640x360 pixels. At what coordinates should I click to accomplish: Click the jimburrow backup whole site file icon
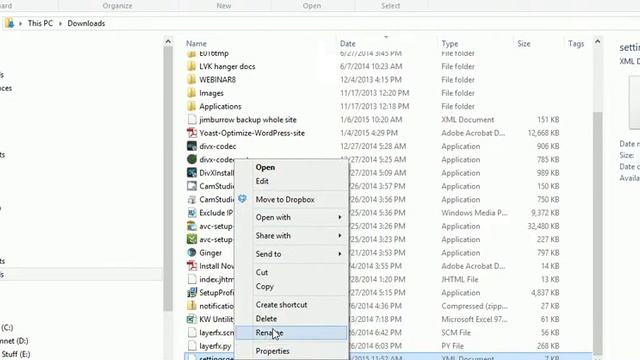click(x=191, y=120)
